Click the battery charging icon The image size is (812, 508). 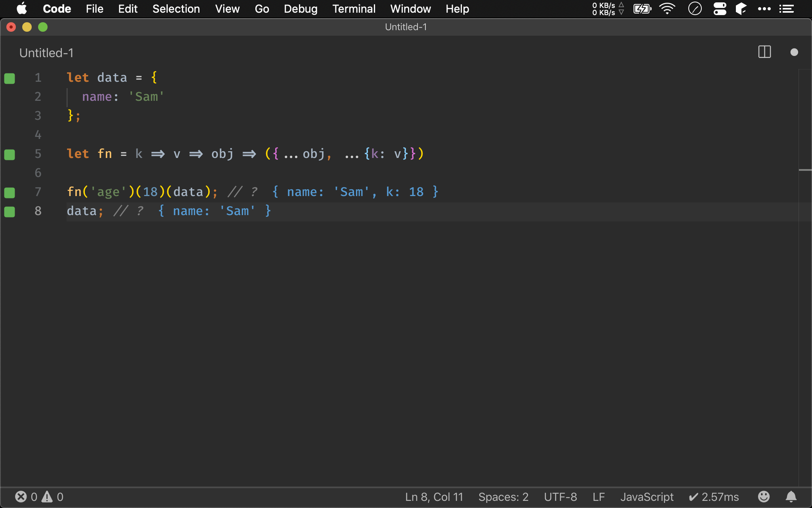click(x=642, y=9)
